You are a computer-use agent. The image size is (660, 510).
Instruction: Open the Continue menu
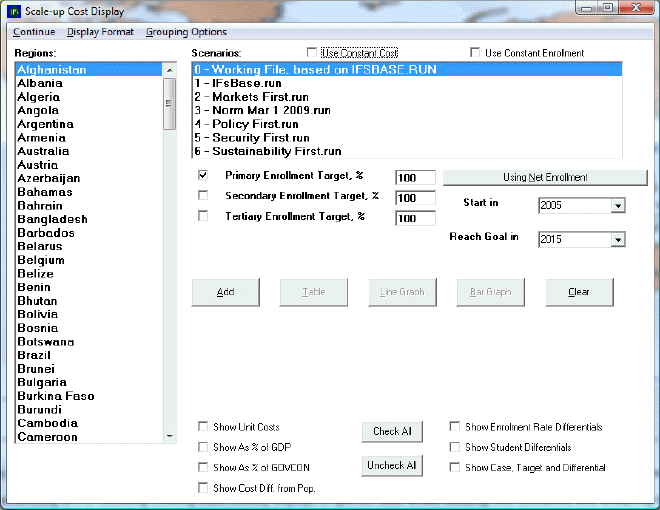pos(34,32)
